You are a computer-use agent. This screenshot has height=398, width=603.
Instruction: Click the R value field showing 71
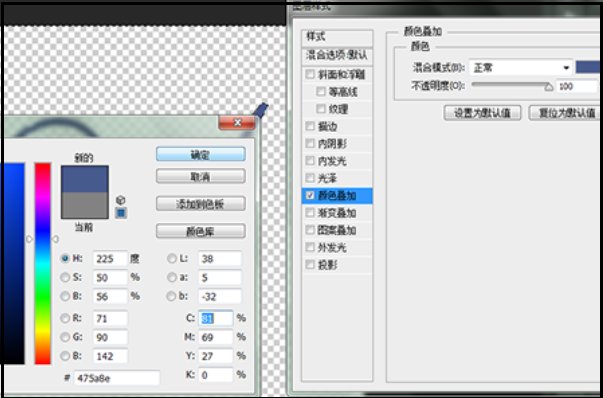pyautogui.click(x=110, y=318)
